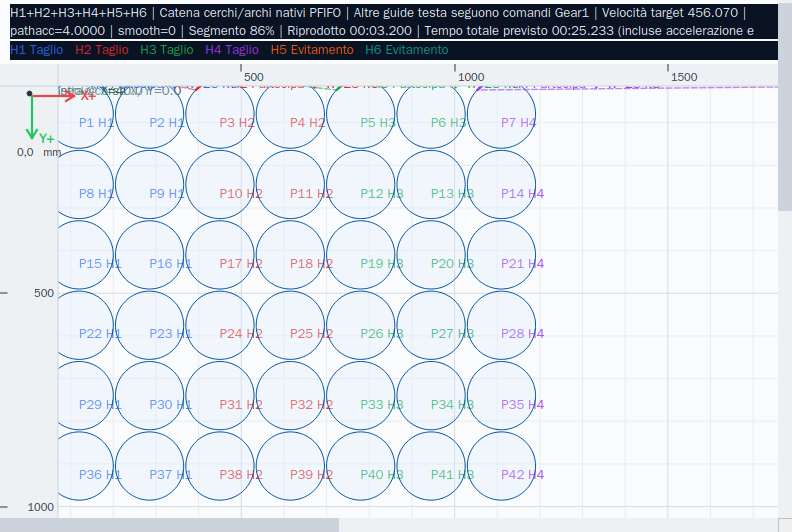Screen dimensions: 792x532
Task: Click the H6 Evitamento legend label
Action: pyautogui.click(x=407, y=50)
